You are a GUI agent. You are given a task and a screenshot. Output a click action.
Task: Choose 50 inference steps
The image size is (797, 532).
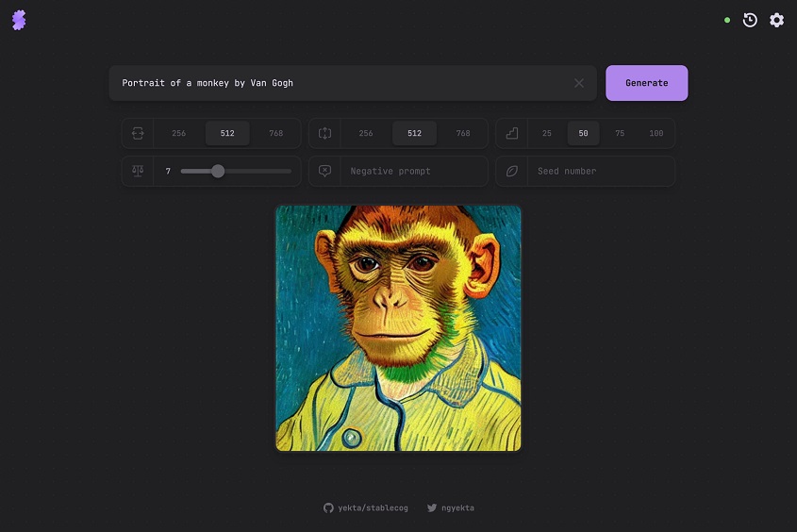click(x=583, y=133)
